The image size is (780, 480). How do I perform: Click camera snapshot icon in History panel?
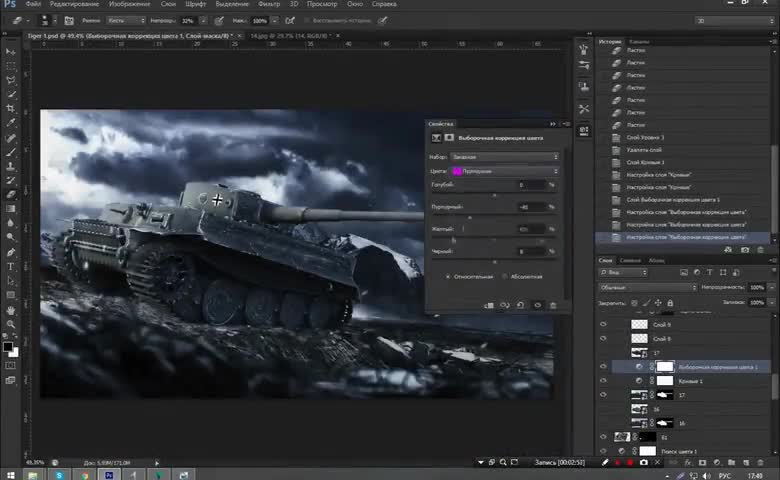[x=745, y=249]
